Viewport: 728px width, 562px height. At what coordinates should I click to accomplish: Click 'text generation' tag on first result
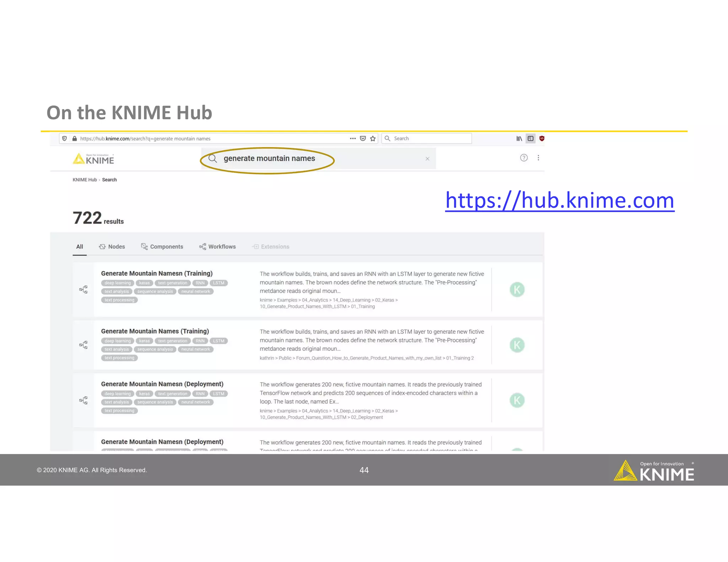(172, 283)
